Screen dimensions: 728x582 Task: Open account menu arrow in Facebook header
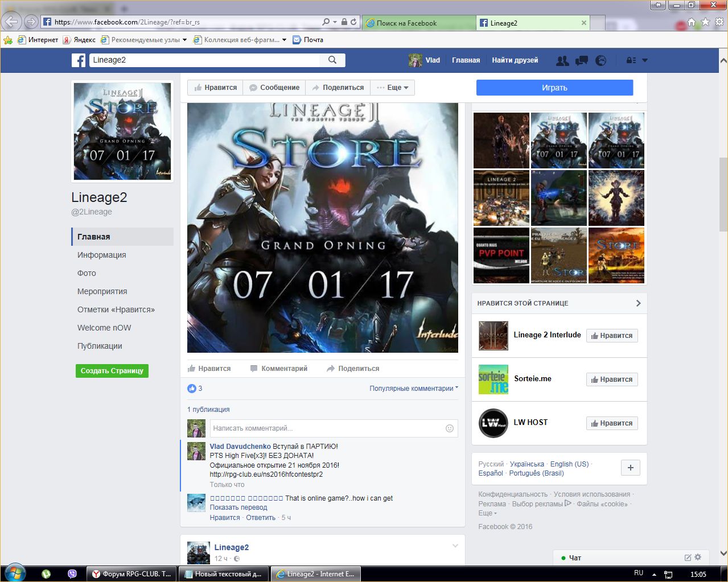(x=645, y=60)
